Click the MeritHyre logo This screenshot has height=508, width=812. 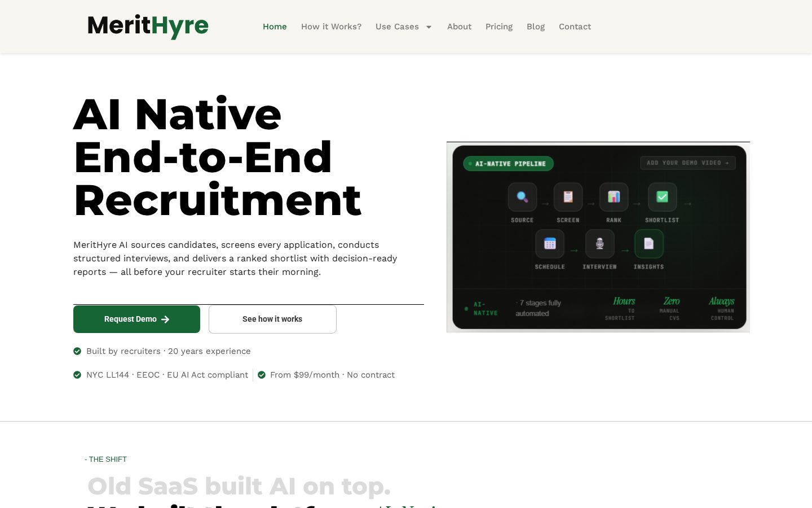[x=148, y=27]
